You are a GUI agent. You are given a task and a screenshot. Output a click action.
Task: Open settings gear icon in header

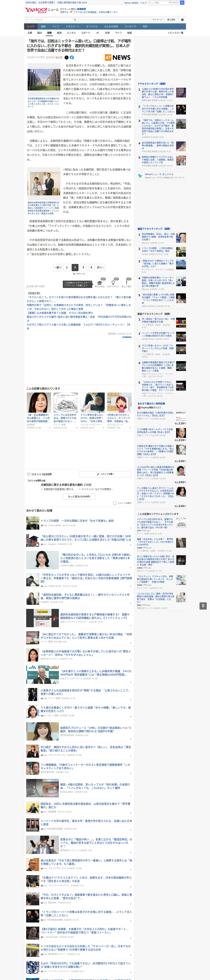pyautogui.click(x=182, y=20)
